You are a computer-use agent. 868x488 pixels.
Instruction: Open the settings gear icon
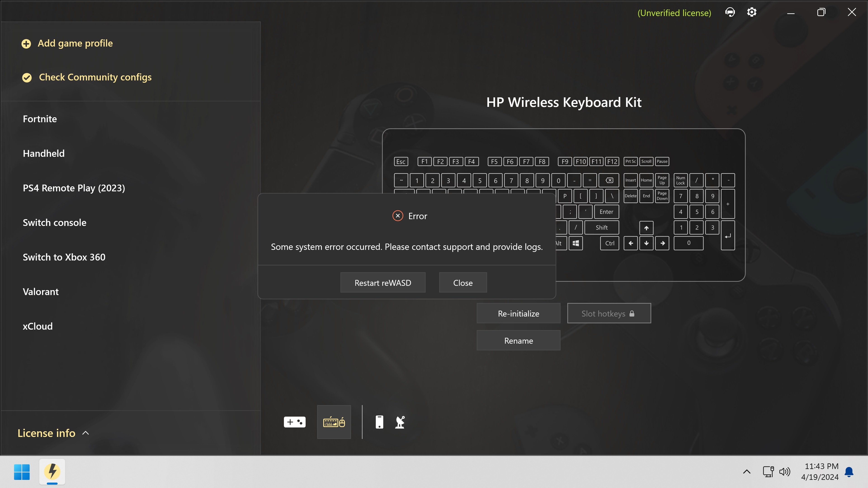(751, 12)
